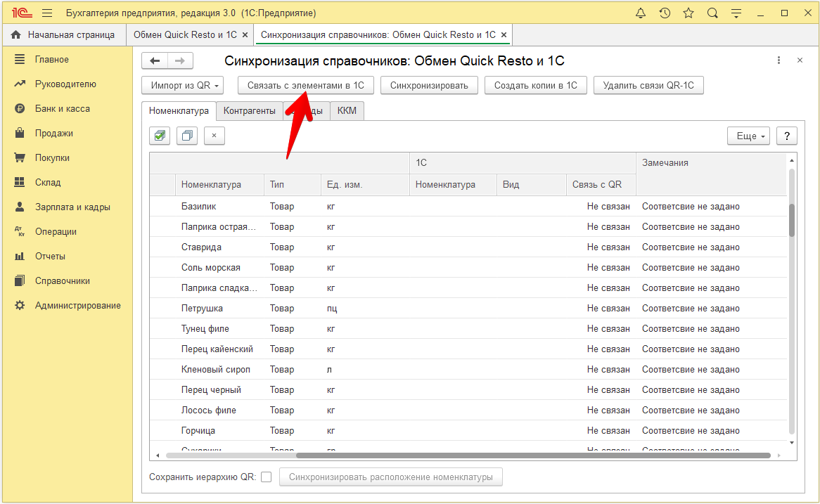
Task: Click unit пц in Петрушка row
Action: 332,309
